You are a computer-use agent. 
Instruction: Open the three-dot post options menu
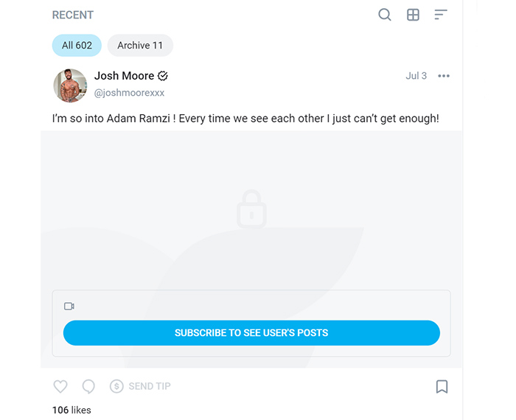444,76
